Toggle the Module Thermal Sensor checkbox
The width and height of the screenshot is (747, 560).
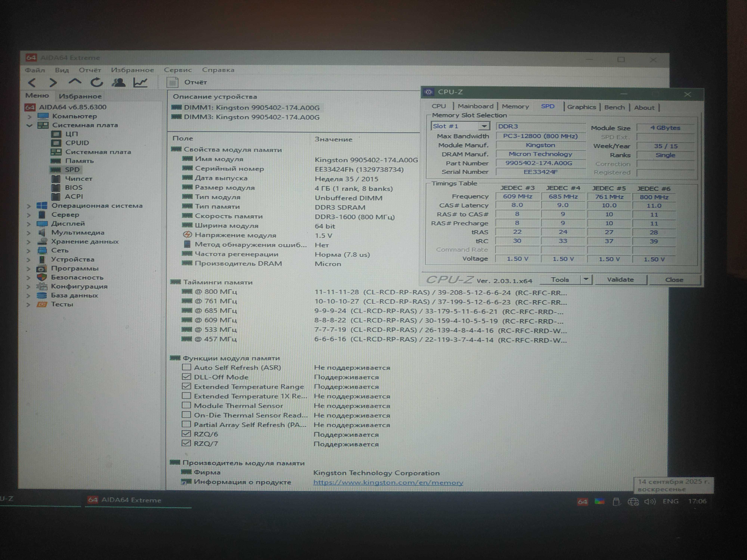click(x=186, y=405)
